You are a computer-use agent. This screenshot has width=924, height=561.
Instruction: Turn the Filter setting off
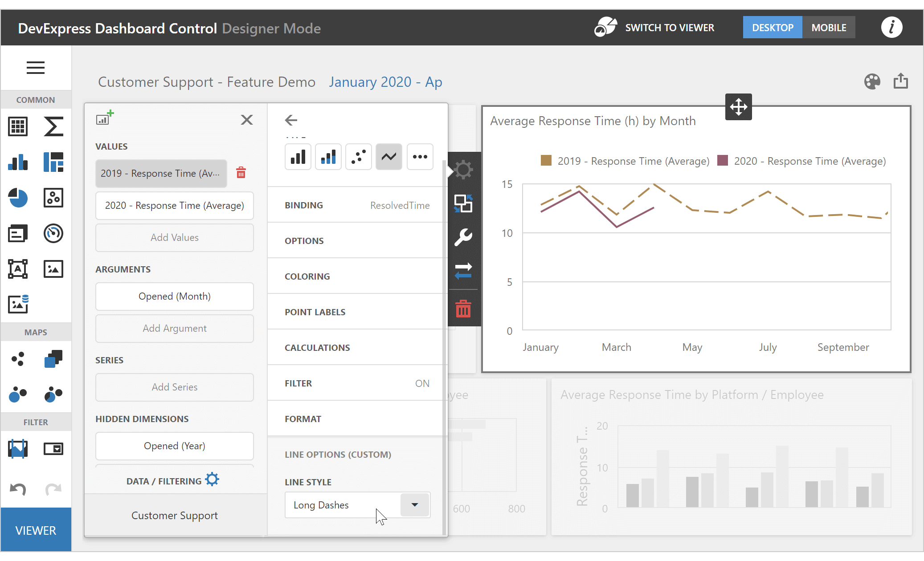[422, 383]
